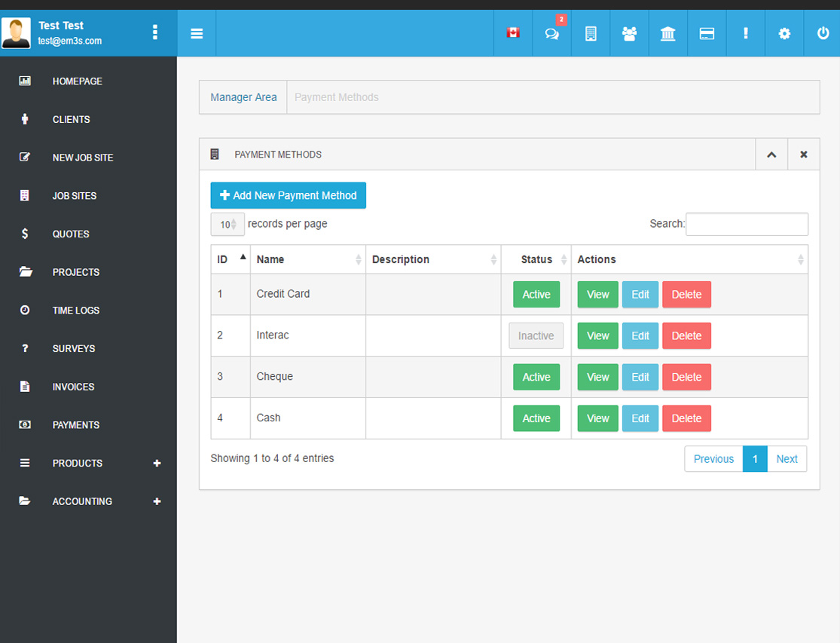Viewport: 840px width, 643px height.
Task: Close the Payment Methods panel
Action: (x=804, y=155)
